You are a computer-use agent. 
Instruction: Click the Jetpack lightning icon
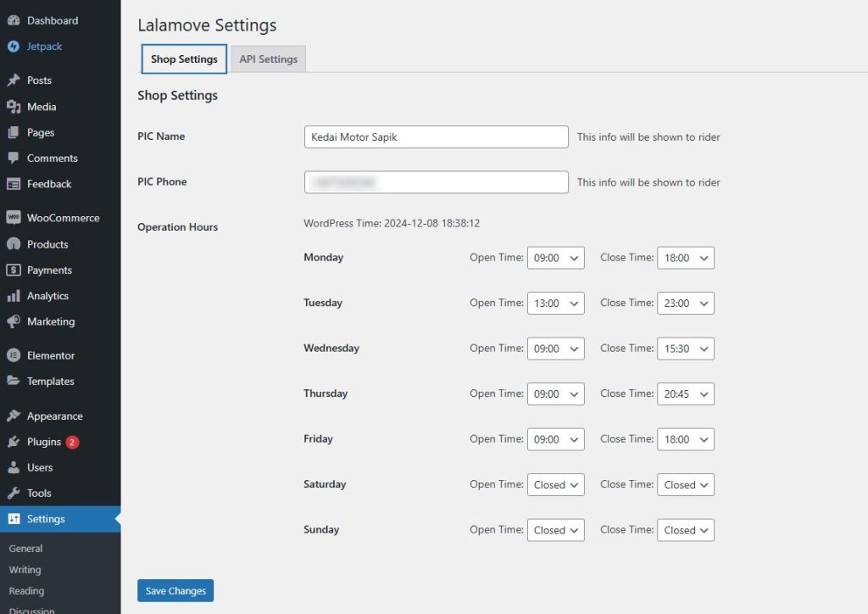pos(14,47)
